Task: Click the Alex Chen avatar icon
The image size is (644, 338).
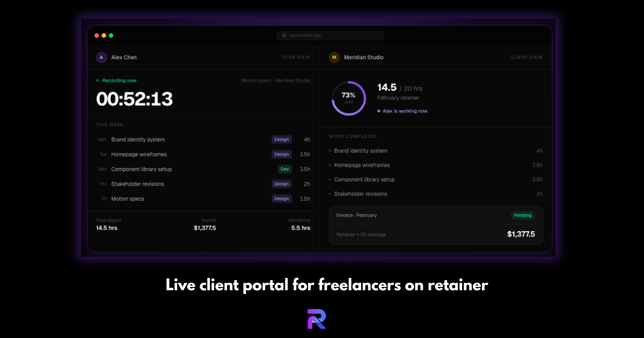Action: (101, 57)
